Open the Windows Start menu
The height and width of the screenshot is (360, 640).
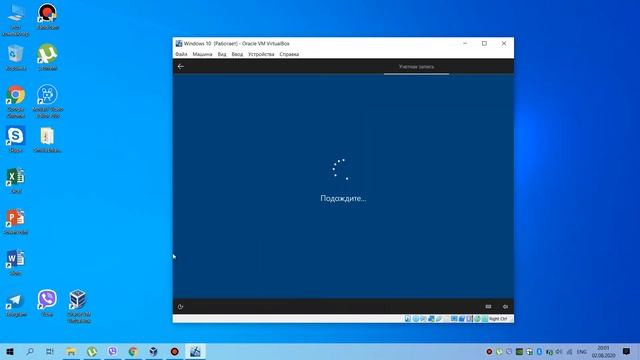click(10, 351)
